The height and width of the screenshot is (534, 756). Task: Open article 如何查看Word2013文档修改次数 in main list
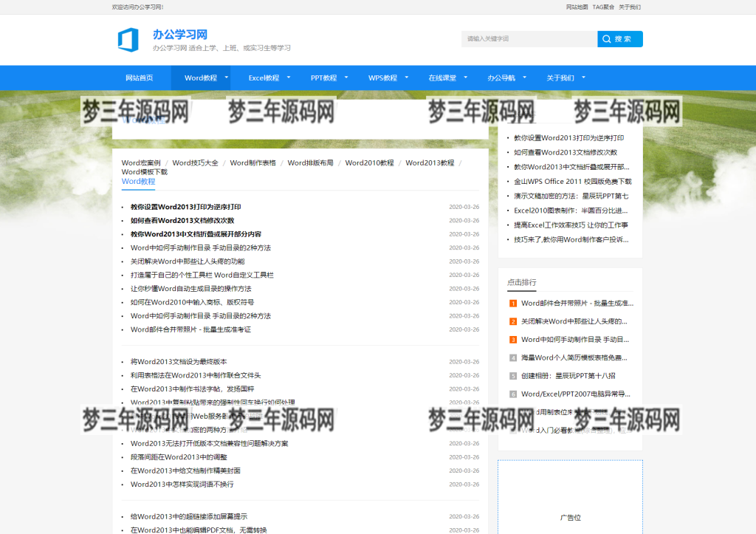point(182,220)
